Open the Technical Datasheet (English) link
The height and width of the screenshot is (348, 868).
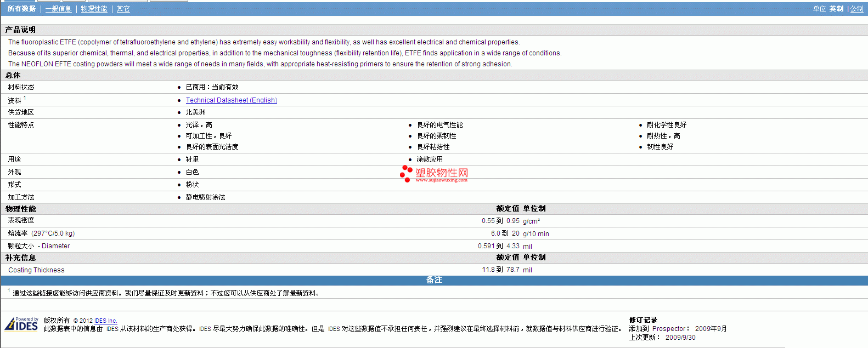[x=232, y=100]
